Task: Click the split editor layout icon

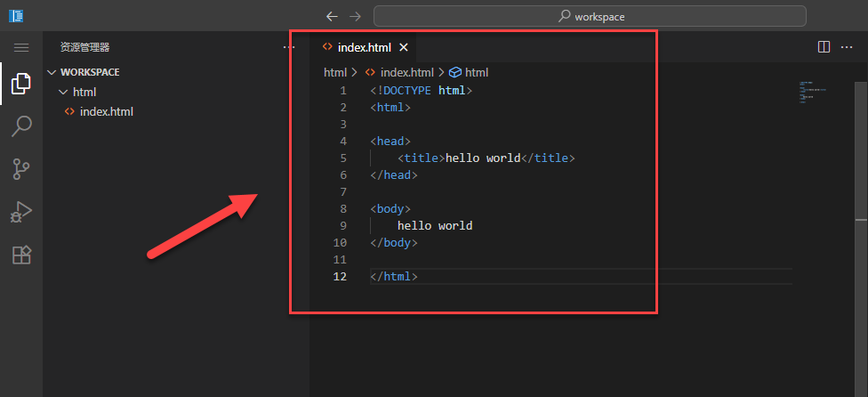Action: coord(824,47)
